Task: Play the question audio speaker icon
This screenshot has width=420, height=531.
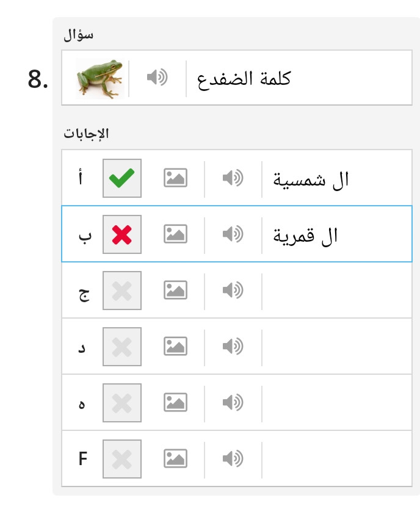Action: point(157,78)
